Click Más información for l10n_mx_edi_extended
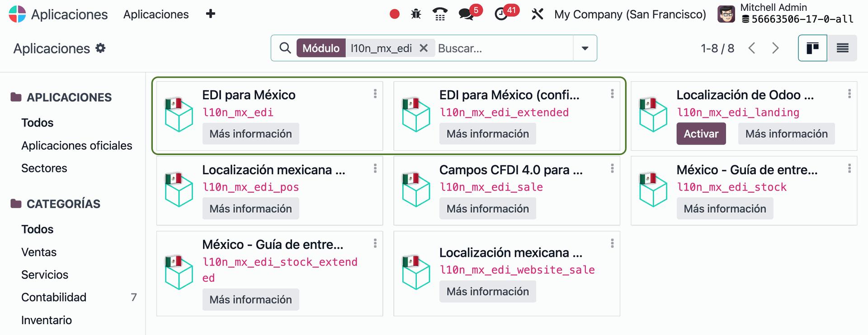This screenshot has width=868, height=335. (x=488, y=134)
